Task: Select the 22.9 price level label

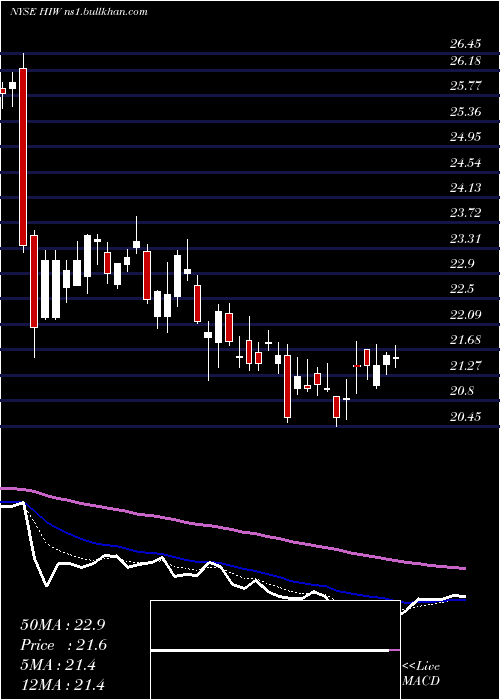Action: (x=462, y=263)
